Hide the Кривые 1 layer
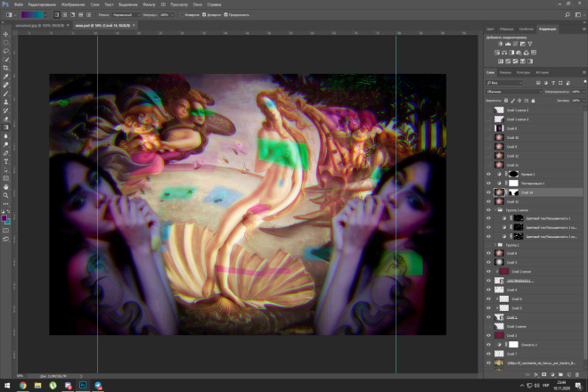This screenshot has height=392, width=588. click(x=488, y=174)
